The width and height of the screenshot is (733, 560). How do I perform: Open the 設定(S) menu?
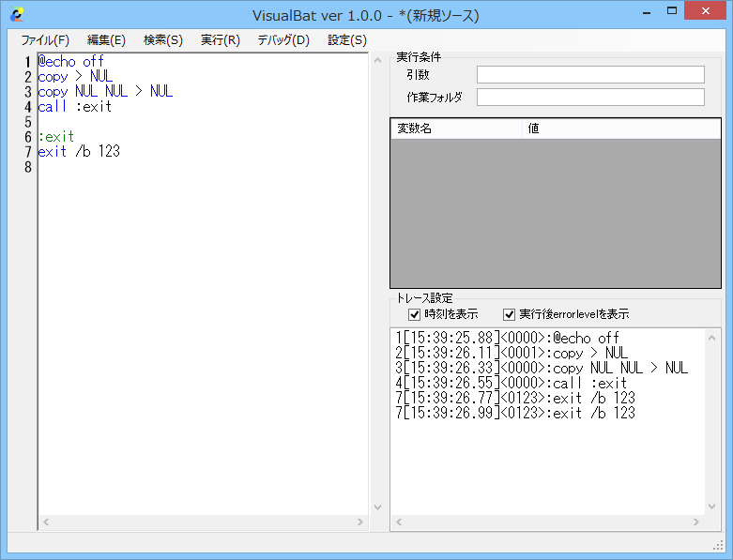pyautogui.click(x=347, y=40)
